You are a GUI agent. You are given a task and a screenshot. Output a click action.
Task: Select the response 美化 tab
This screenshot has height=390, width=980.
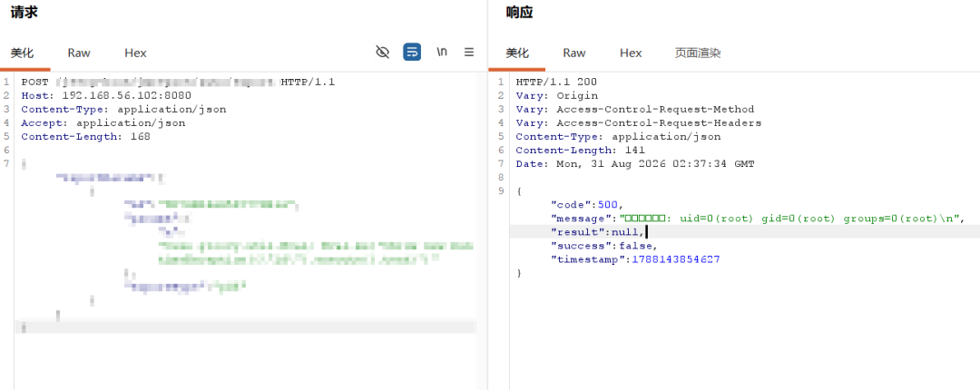pos(517,54)
